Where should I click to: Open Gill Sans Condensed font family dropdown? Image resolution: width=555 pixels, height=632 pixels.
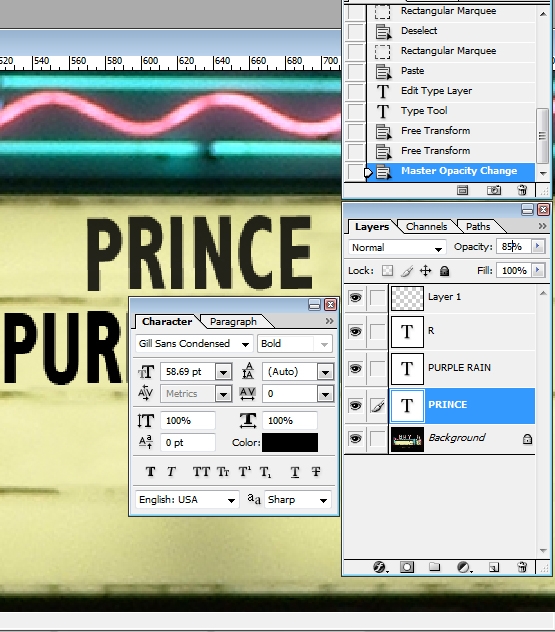245,344
